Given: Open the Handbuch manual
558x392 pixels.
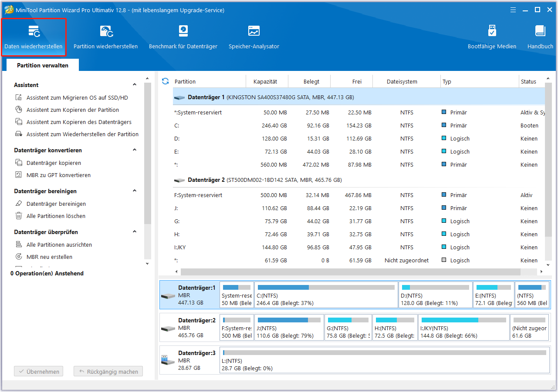Looking at the screenshot, I should point(540,37).
